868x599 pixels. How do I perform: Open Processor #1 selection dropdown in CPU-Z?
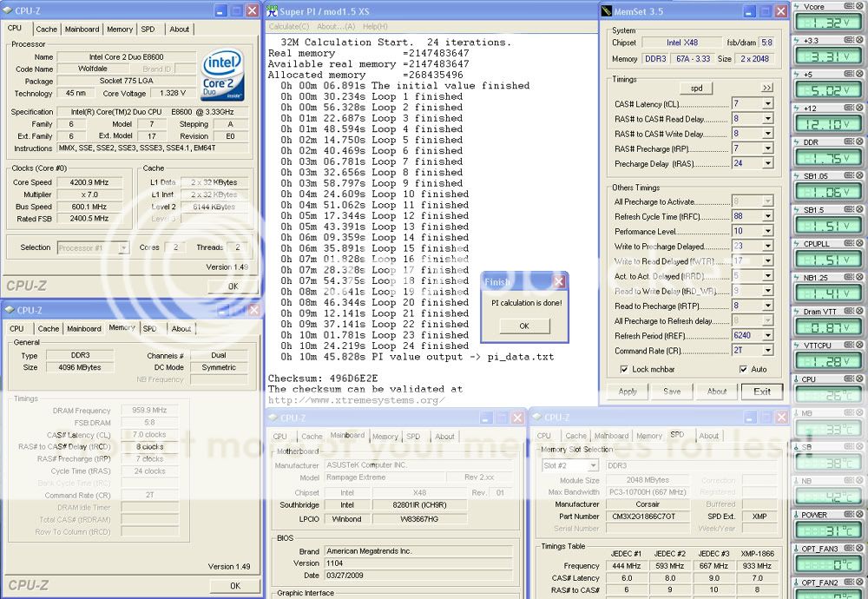(x=124, y=248)
